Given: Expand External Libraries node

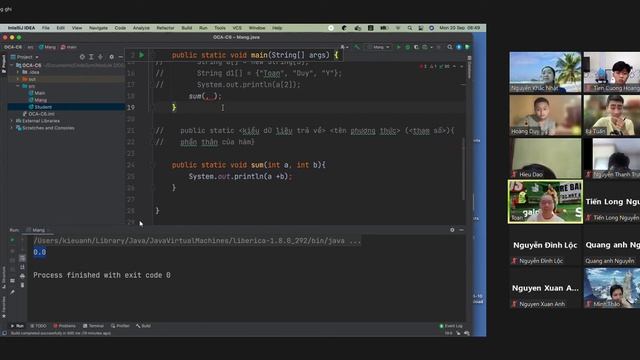Looking at the screenshot, I should pos(12,121).
